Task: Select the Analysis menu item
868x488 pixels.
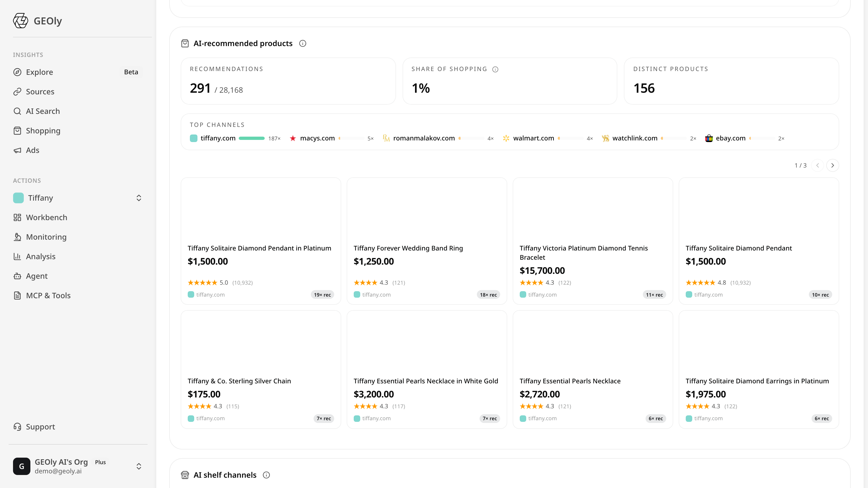Action: click(x=78, y=257)
